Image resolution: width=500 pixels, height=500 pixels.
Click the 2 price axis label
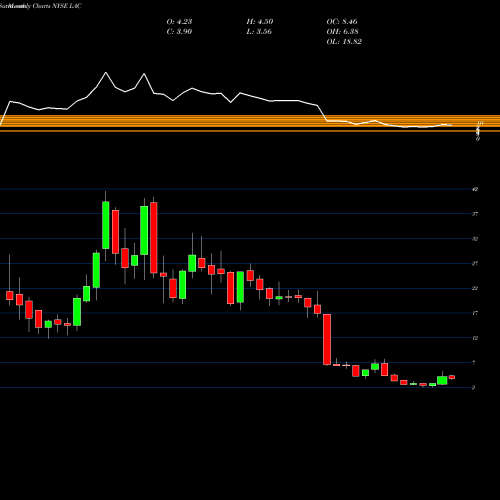coord(474,387)
